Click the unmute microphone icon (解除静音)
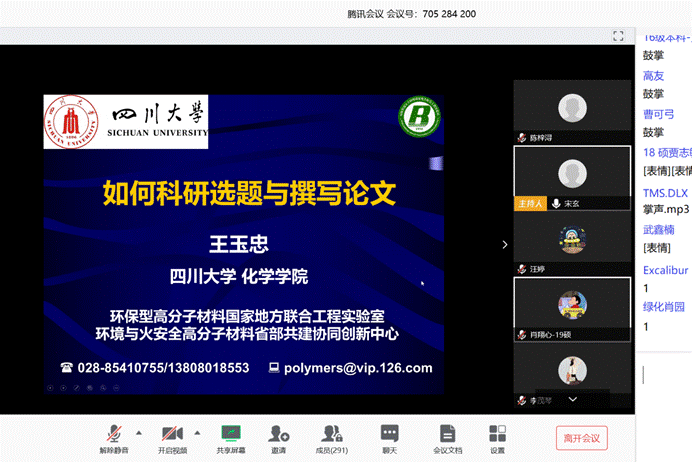This screenshot has width=692, height=462. pos(113,434)
